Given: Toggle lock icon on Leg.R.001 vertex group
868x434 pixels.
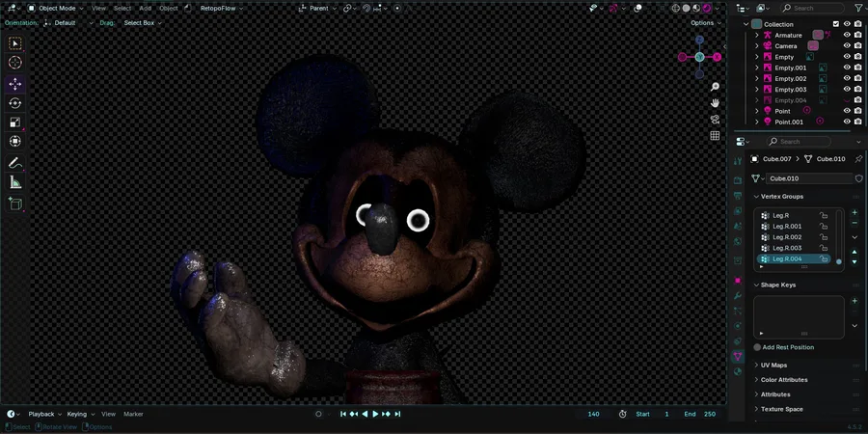Looking at the screenshot, I should point(824,227).
